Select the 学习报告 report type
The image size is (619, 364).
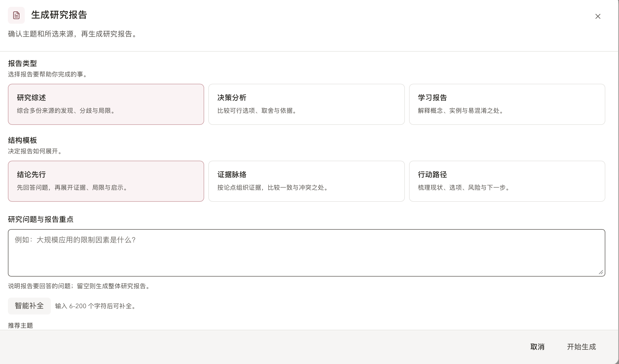(x=507, y=104)
